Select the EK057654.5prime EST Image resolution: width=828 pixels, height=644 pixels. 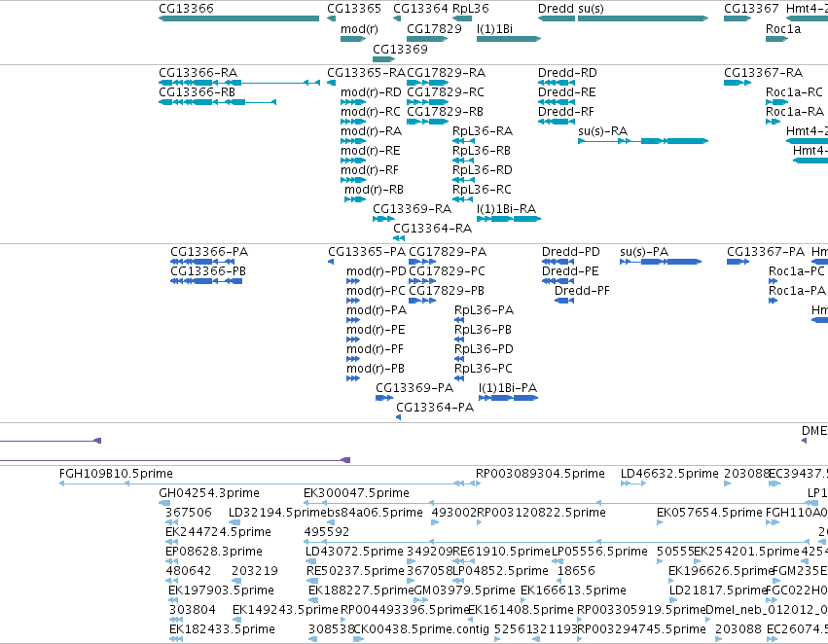660,522
